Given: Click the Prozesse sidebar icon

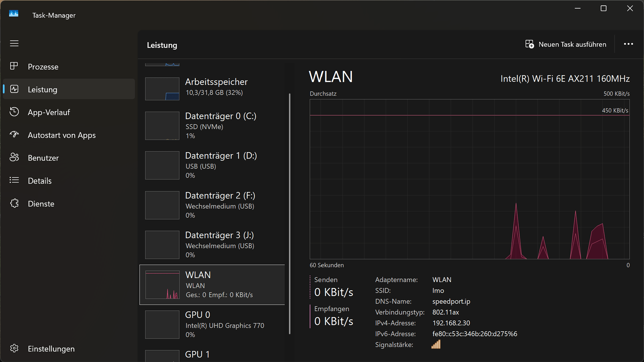Looking at the screenshot, I should (x=14, y=66).
